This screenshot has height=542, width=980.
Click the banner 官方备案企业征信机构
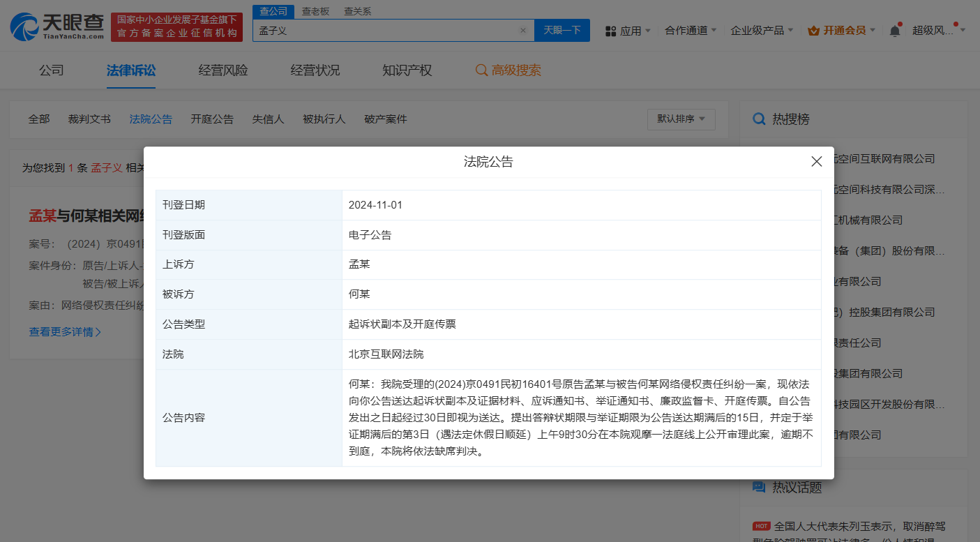point(176,33)
